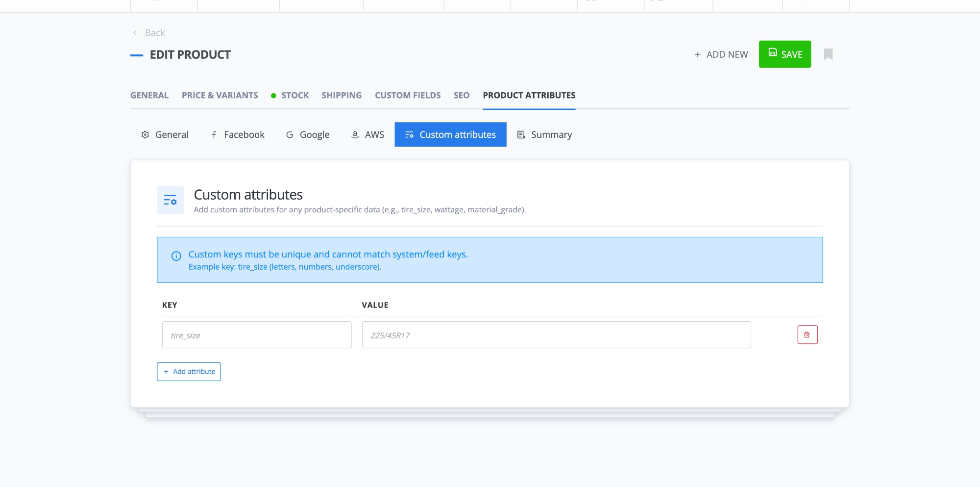Click the KEY column header
The width and height of the screenshot is (980, 487).
coord(170,305)
